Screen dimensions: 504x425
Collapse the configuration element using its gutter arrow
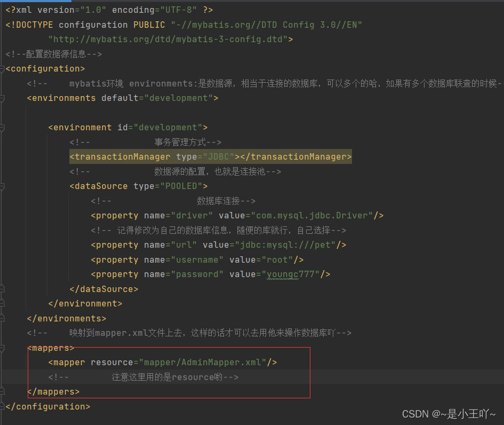(x=3, y=69)
